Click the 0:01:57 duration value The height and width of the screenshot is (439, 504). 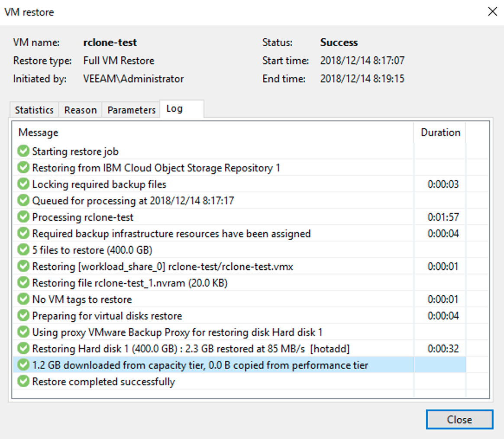point(443,217)
